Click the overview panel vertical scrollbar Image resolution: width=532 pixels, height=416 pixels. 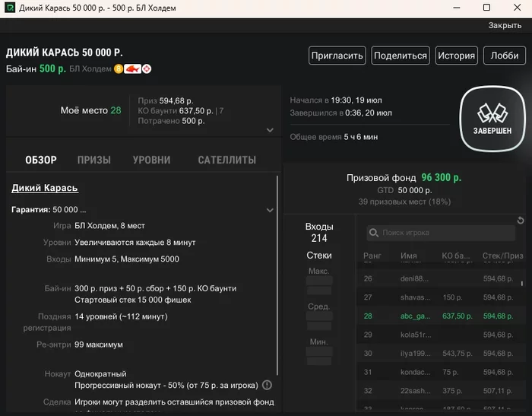277,275
